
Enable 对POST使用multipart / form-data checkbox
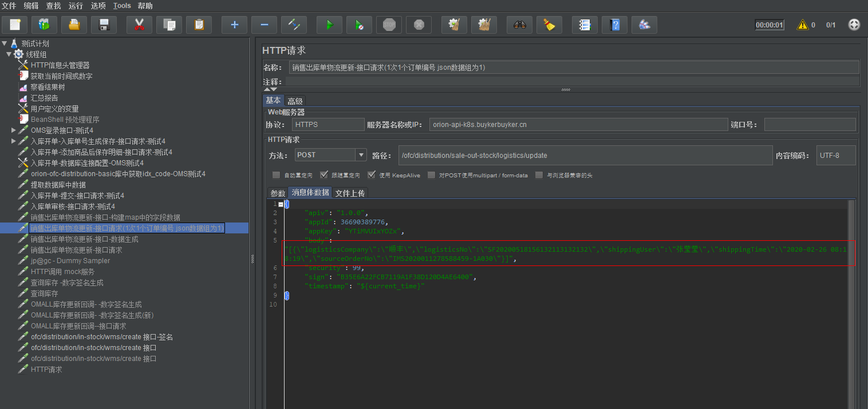tap(431, 175)
